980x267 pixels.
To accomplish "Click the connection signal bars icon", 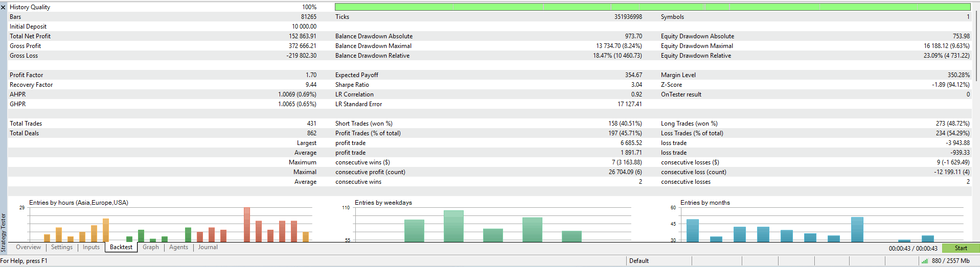I will point(924,261).
